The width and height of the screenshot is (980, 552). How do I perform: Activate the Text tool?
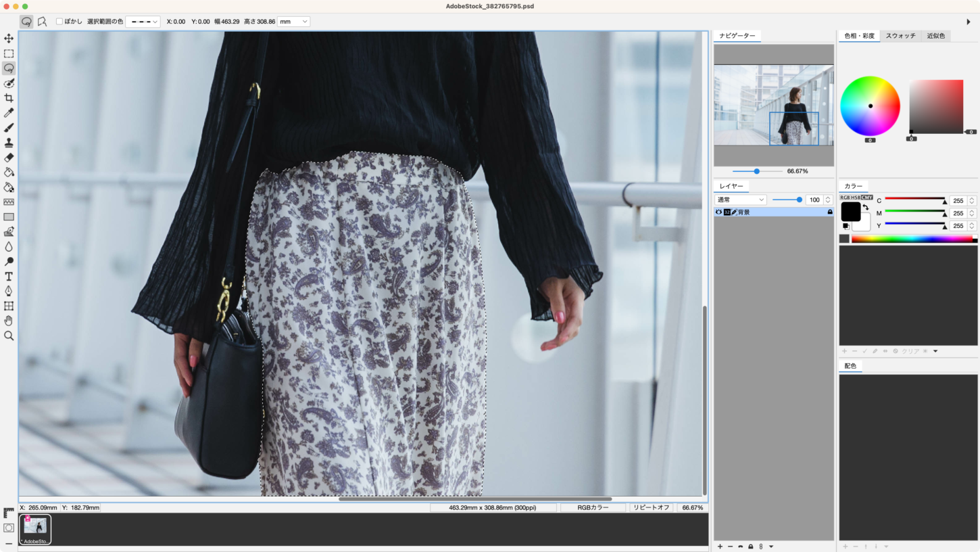(9, 277)
